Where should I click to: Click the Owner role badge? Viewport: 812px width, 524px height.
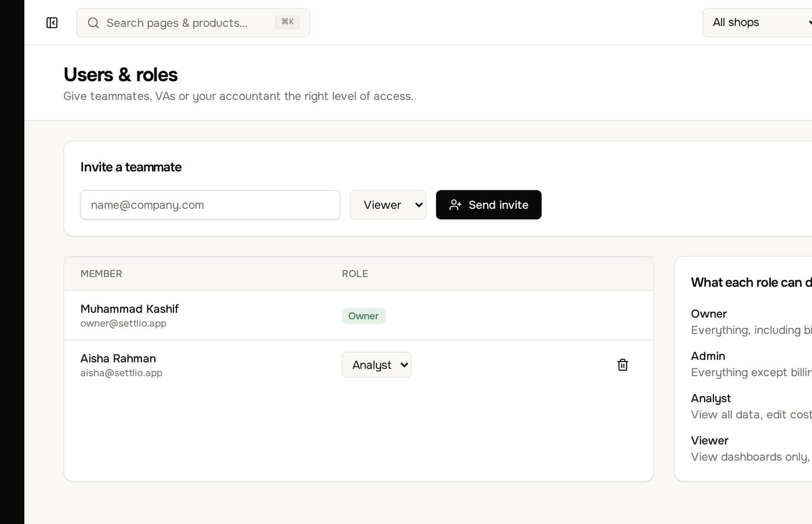(364, 316)
